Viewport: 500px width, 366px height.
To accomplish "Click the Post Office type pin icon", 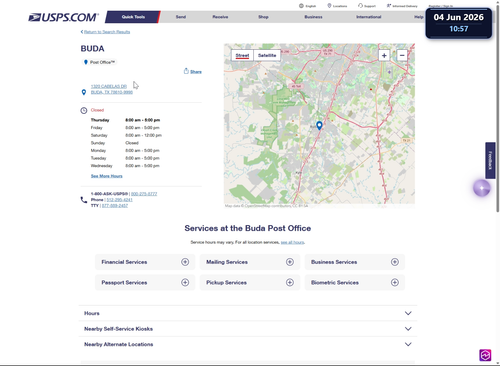I will click(86, 62).
